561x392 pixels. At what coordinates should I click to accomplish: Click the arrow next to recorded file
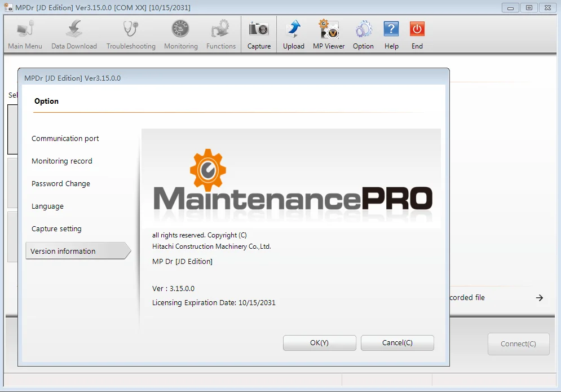coord(540,298)
